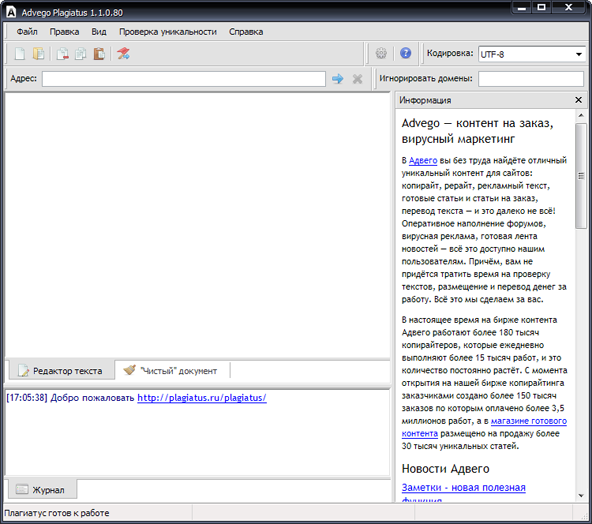Click the New document icon
Image resolution: width=592 pixels, height=524 pixels.
20,54
